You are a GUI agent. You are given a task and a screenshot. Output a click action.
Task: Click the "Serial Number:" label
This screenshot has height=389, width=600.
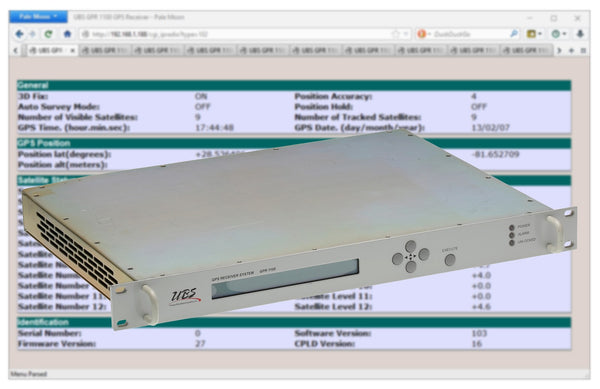coord(49,333)
